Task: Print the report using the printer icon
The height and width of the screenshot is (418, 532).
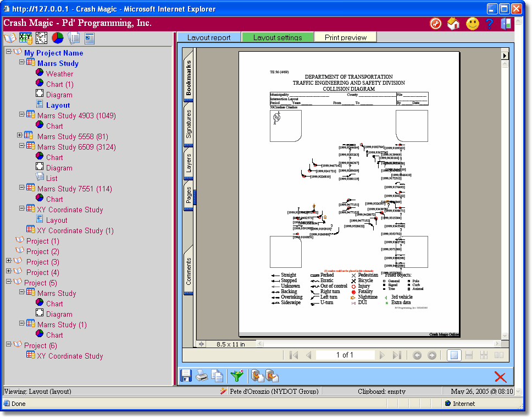Action: pyautogui.click(x=202, y=376)
